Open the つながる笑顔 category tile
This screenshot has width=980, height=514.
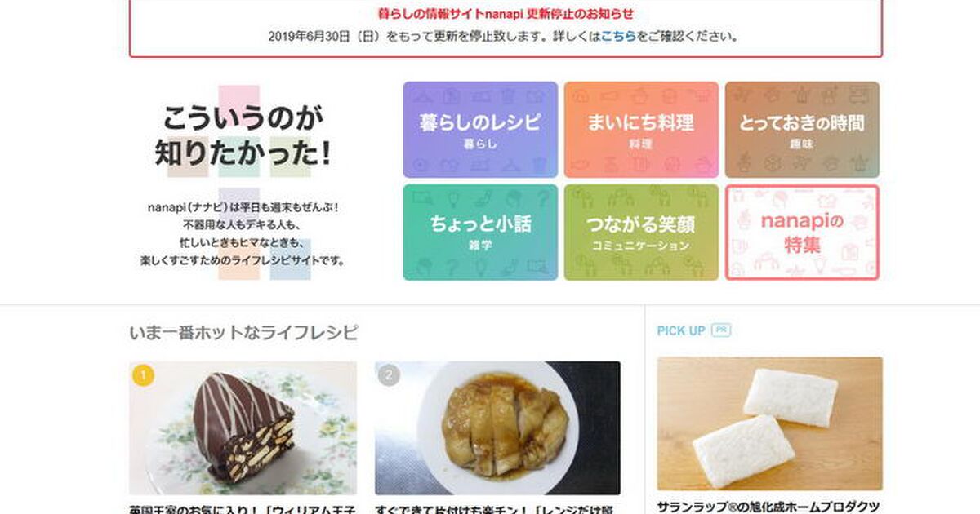(x=641, y=233)
